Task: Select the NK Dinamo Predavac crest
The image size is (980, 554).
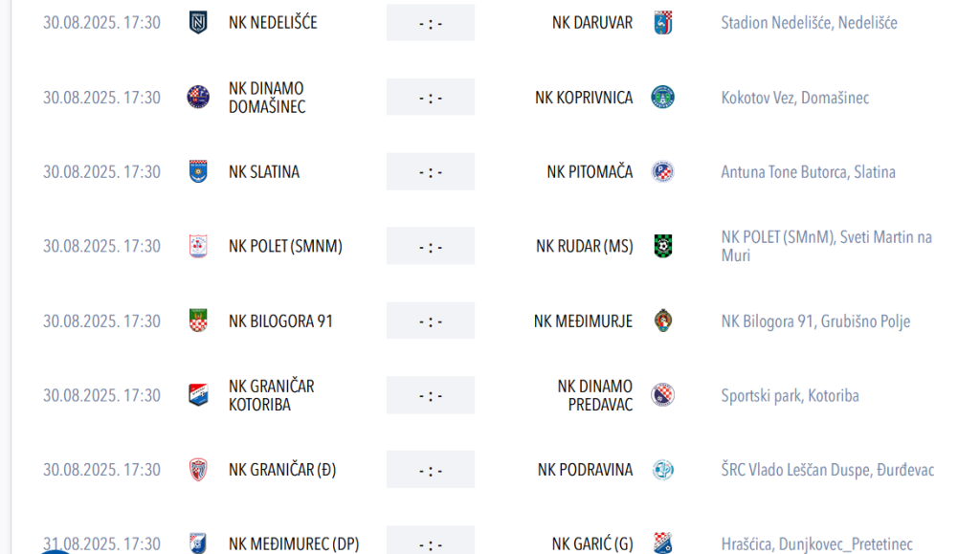Action: [663, 395]
